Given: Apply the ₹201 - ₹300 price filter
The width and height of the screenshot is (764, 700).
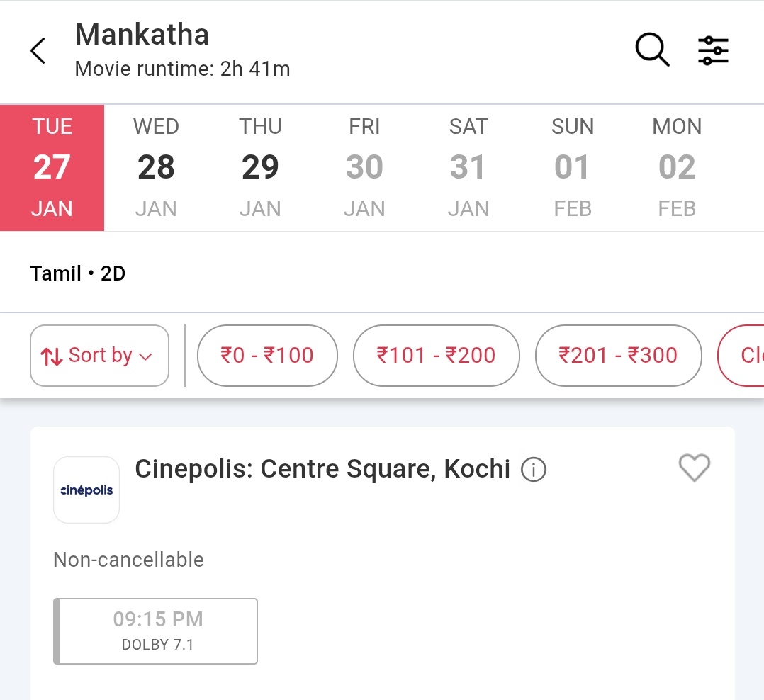Looking at the screenshot, I should pyautogui.click(x=618, y=356).
